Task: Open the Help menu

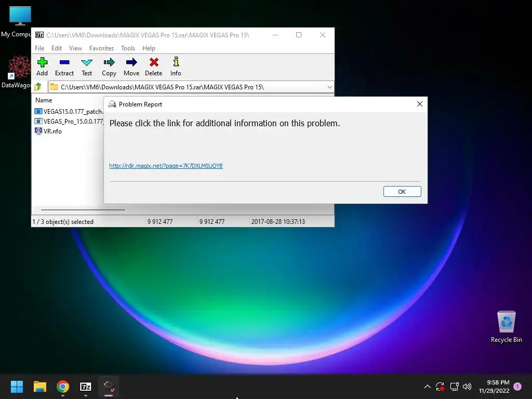Action: click(x=149, y=48)
